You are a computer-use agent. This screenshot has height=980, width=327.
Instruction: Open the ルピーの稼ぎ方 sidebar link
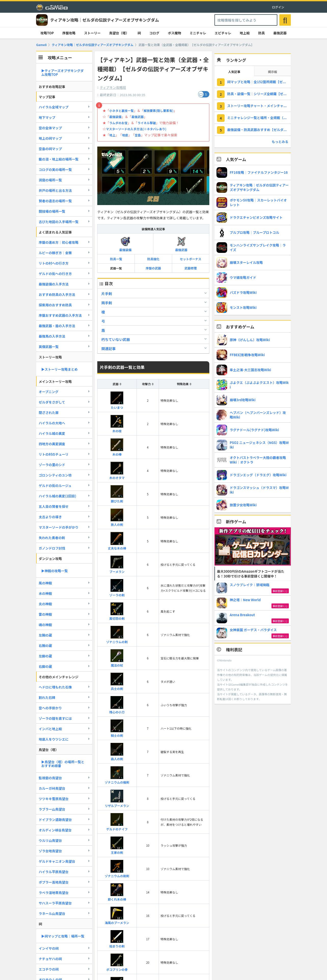click(x=64, y=253)
